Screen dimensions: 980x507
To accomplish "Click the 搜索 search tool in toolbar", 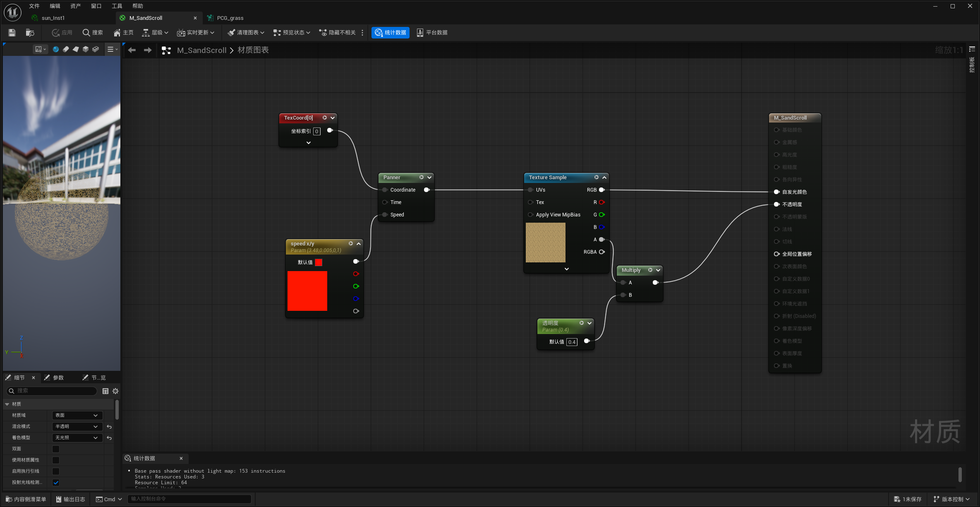I will [93, 33].
